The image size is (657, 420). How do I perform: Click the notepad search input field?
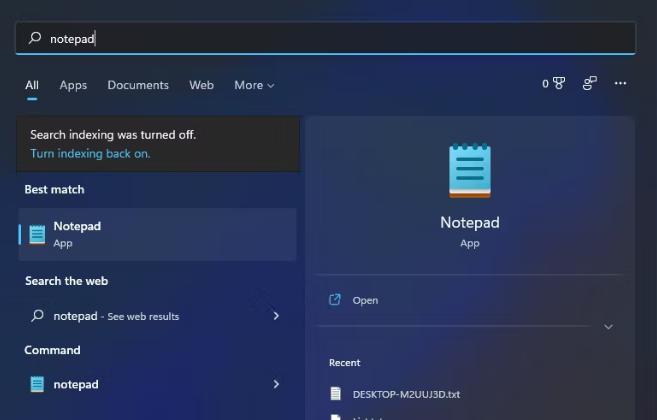click(326, 38)
